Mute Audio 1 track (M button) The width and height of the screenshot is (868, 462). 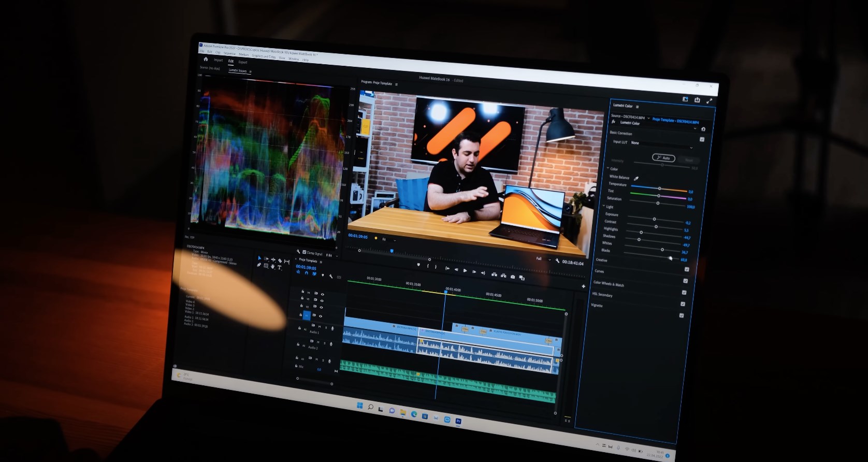point(320,327)
